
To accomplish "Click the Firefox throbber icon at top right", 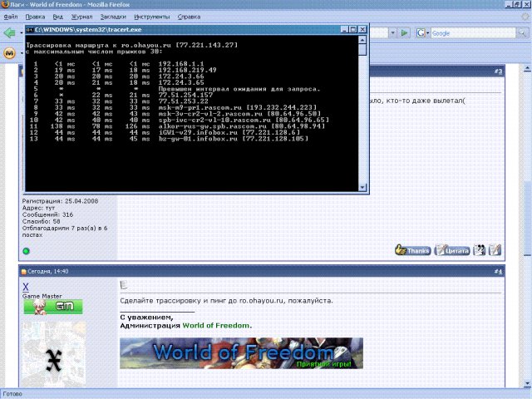I will 525,17.
